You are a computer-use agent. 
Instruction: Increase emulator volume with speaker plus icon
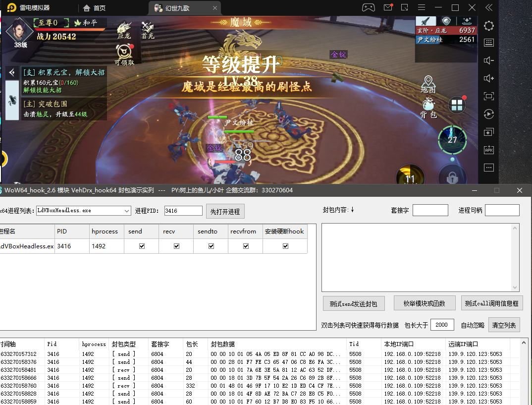pos(489,78)
